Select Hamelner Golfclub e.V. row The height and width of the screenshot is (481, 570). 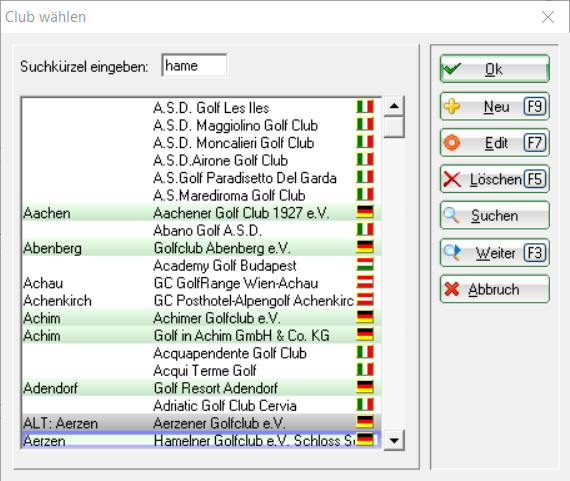coord(201,441)
